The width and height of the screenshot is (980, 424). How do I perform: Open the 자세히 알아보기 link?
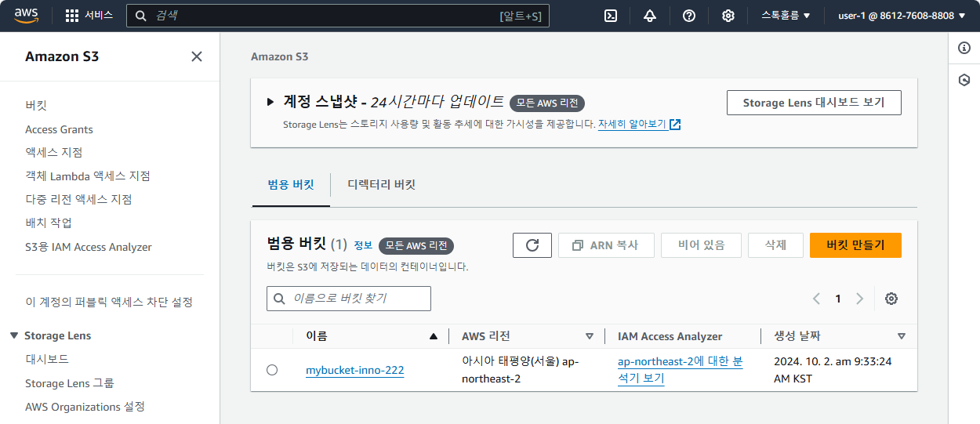point(632,125)
